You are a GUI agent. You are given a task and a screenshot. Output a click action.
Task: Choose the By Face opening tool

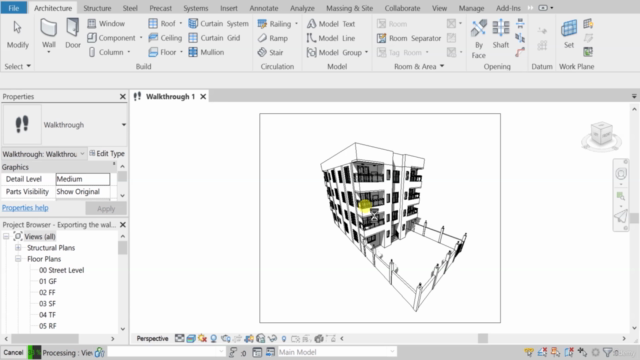[x=478, y=39]
